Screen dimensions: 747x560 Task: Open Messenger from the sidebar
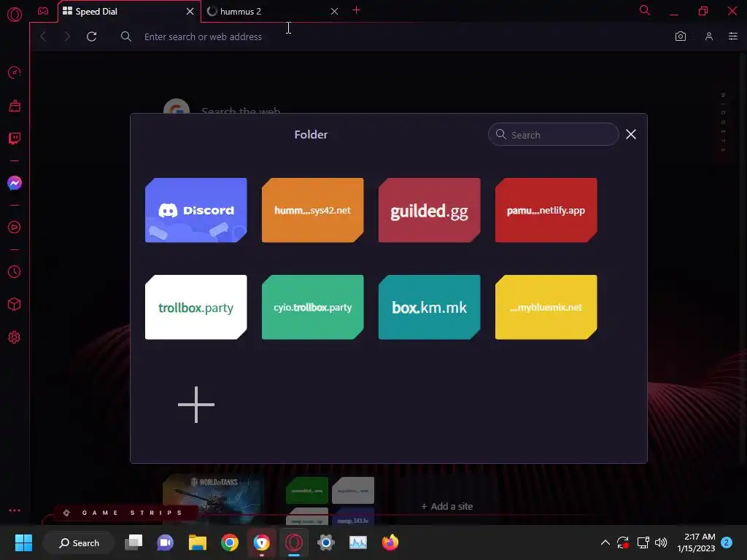tap(15, 183)
